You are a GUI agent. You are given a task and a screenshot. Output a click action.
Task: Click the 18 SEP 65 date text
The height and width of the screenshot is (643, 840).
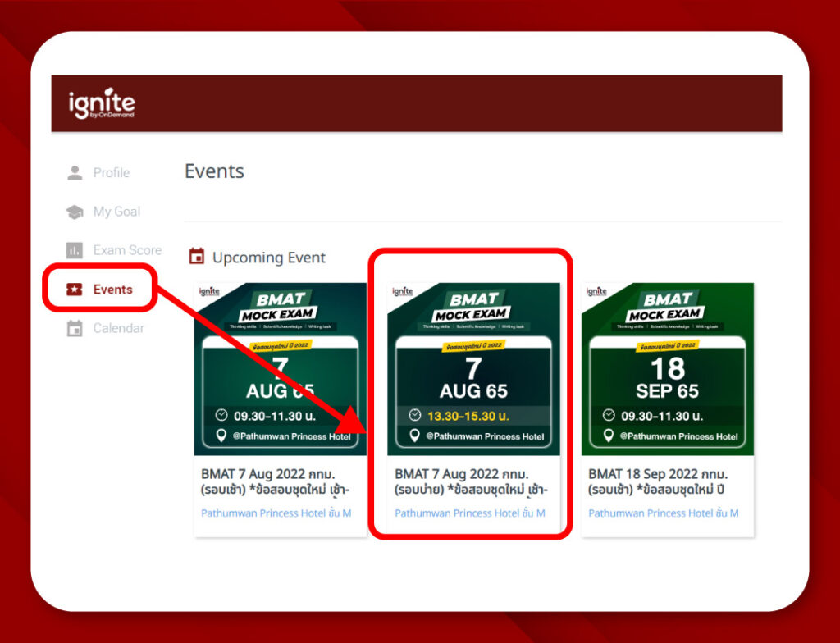[668, 379]
